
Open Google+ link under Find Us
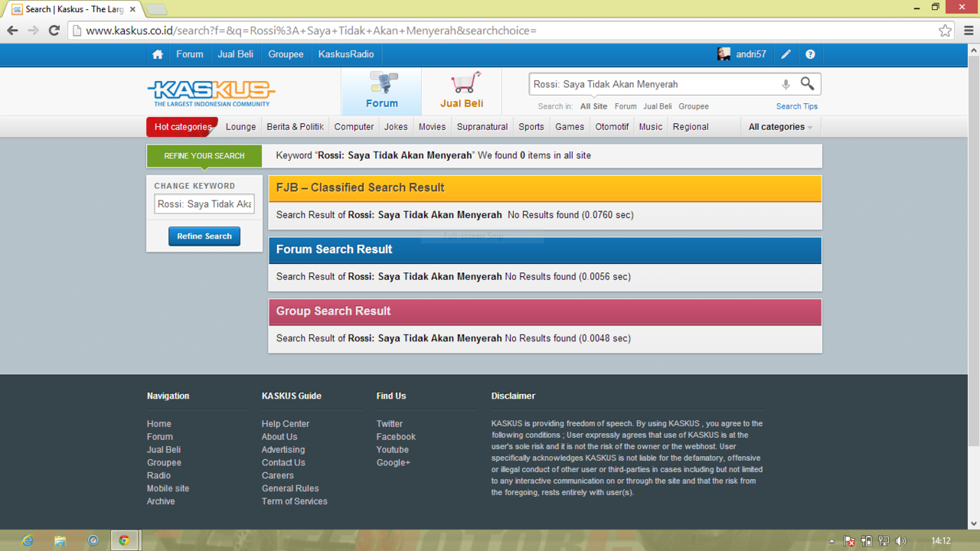pyautogui.click(x=394, y=463)
